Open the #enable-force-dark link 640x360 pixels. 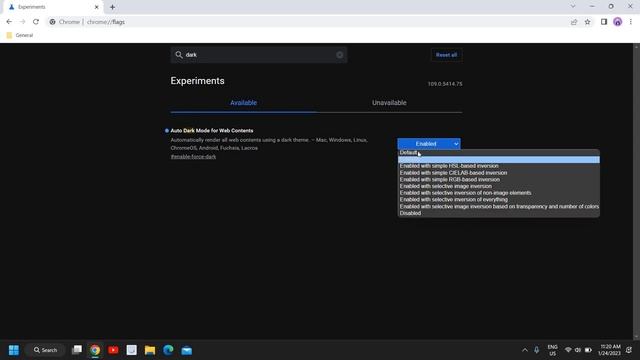tap(193, 157)
